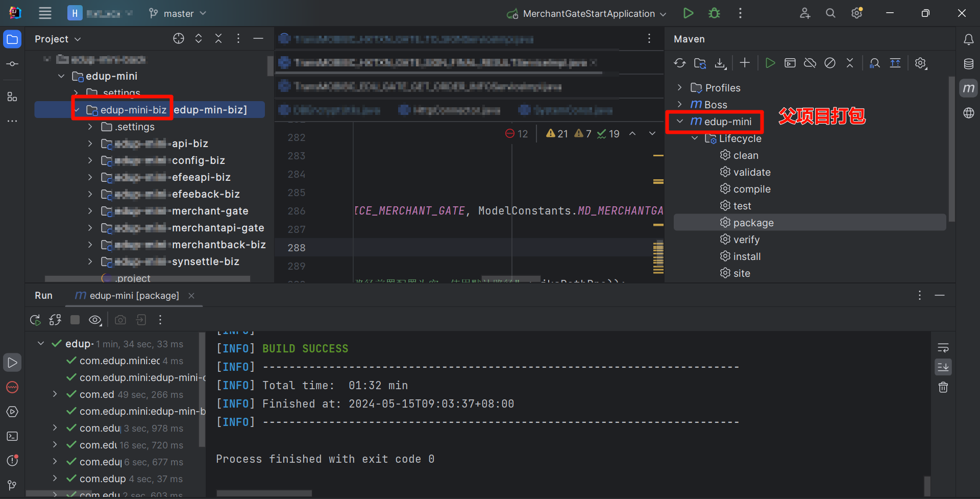
Task: Toggle the blue double-arrow Maven toolbar icon
Action: 895,63
